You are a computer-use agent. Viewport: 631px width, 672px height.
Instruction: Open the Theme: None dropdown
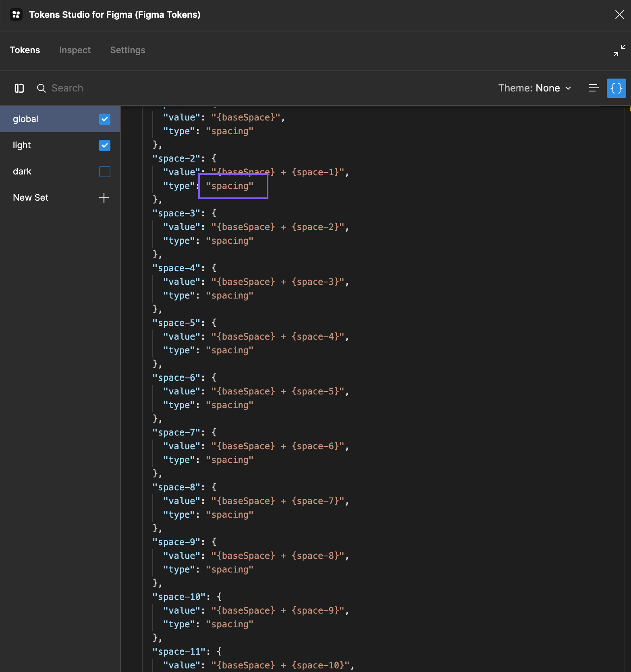(535, 88)
